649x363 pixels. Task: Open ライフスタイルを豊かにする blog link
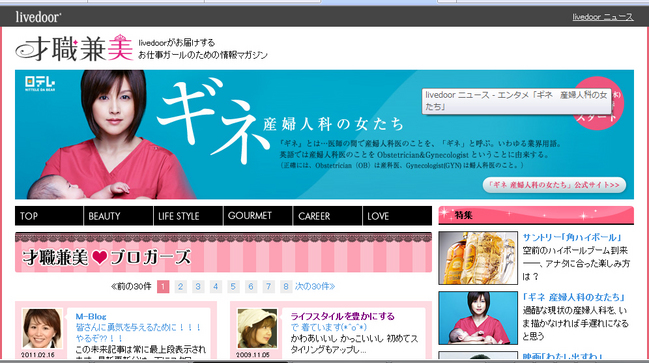point(342,317)
